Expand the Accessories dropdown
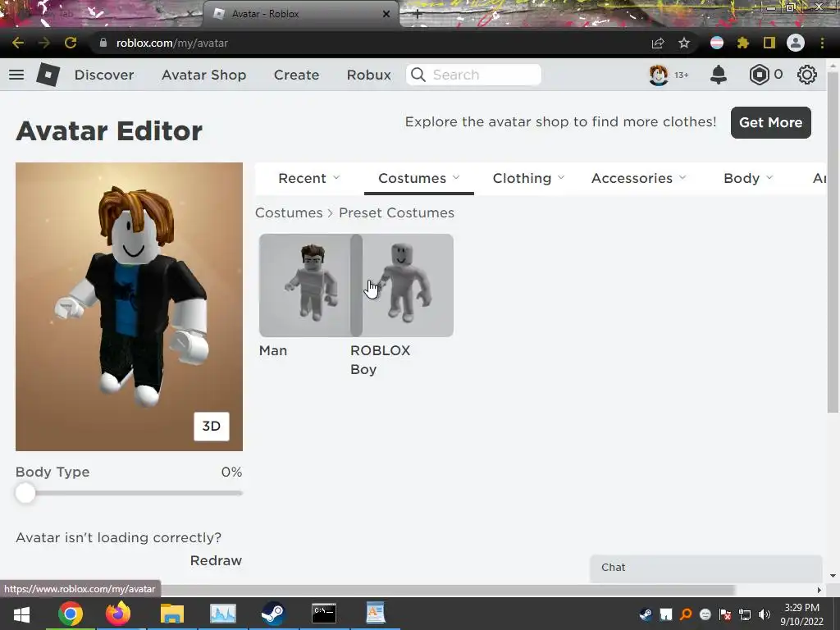This screenshot has width=840, height=630. (638, 178)
